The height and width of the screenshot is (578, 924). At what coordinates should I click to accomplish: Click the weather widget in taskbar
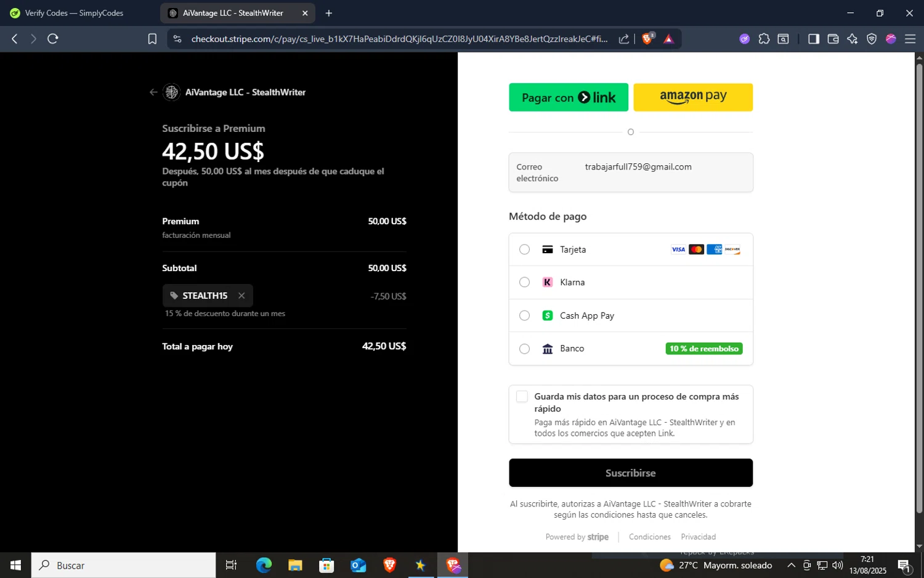(716, 565)
